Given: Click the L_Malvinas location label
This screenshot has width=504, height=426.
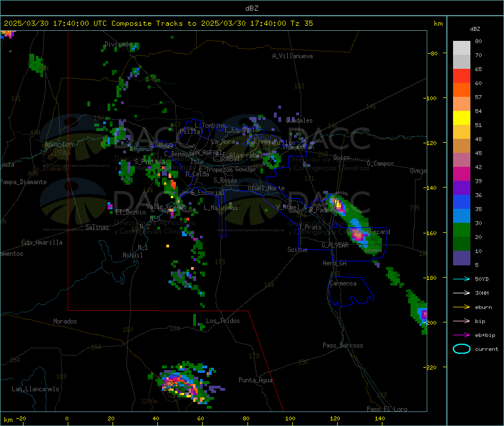Looking at the screenshot, I should click(221, 208).
